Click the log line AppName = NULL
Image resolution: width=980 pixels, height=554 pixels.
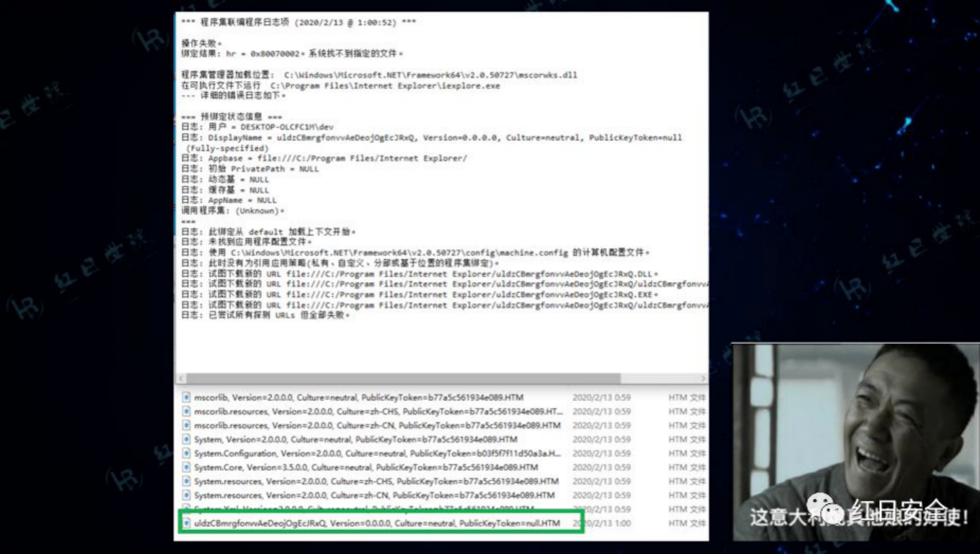point(229,200)
